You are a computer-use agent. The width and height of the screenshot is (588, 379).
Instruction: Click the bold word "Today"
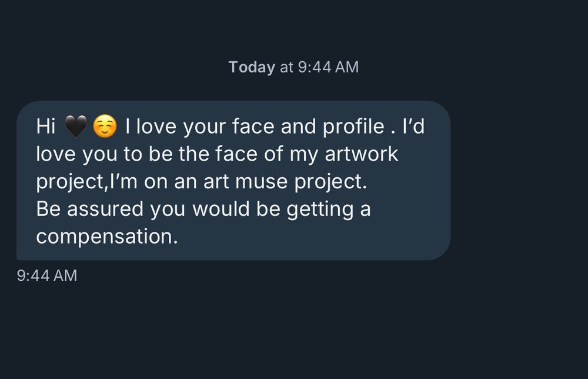coord(252,67)
